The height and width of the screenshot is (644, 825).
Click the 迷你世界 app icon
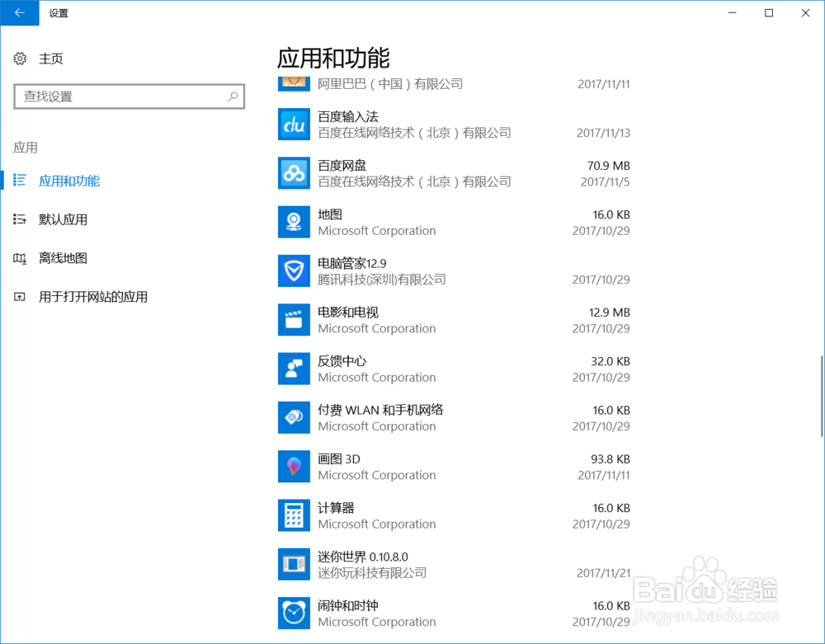click(294, 564)
